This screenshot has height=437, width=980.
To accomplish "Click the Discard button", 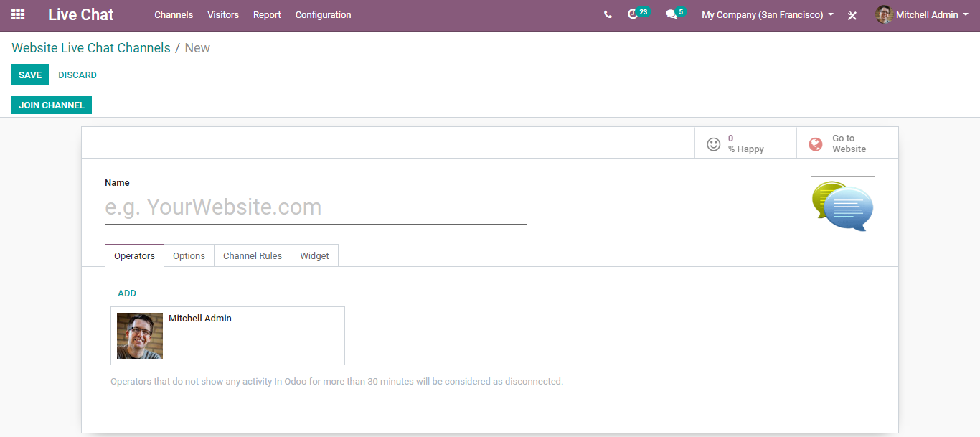I will 77,75.
